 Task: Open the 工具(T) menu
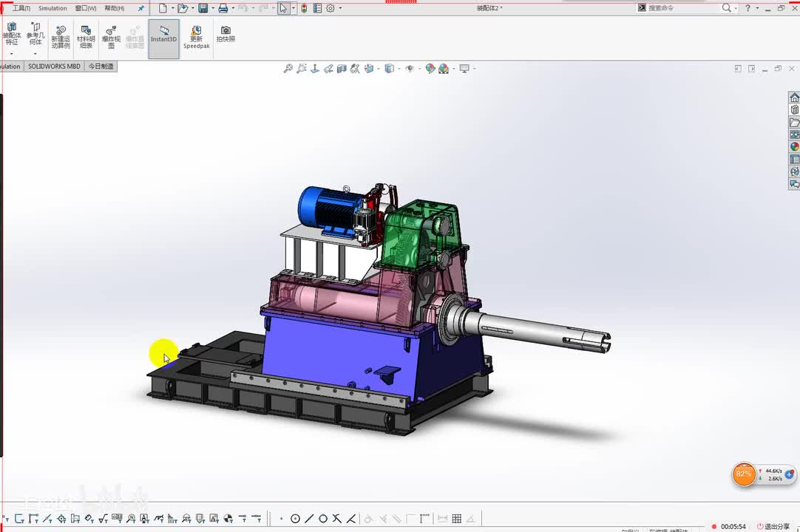[x=21, y=8]
